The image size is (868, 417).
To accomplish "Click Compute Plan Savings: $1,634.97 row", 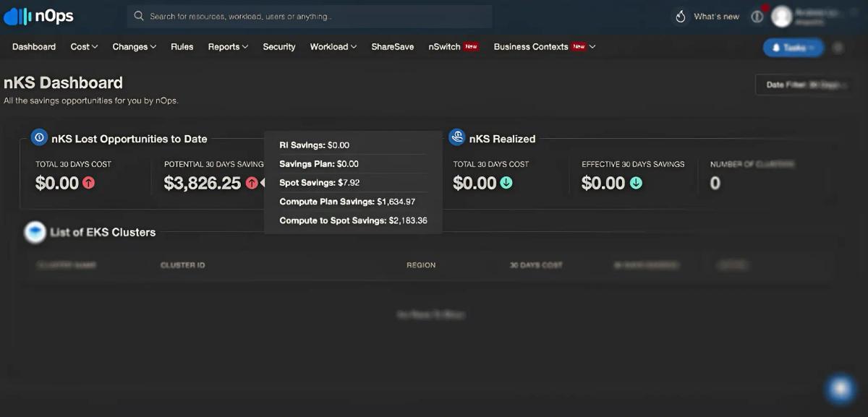I will pos(347,202).
